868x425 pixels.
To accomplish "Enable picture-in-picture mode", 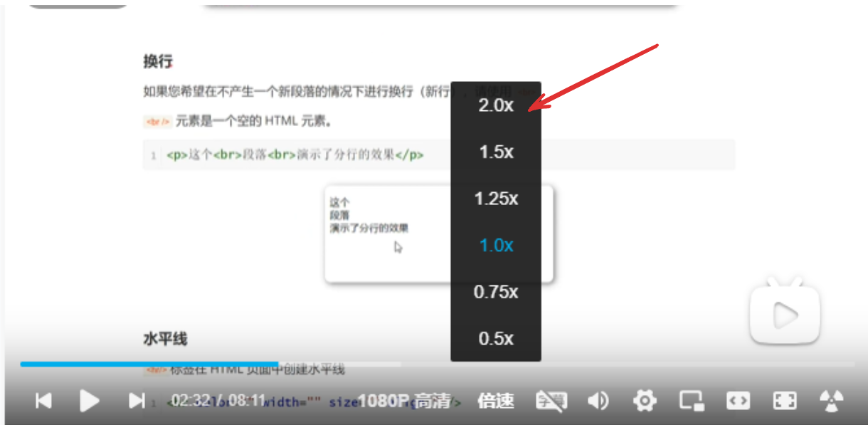I will click(692, 402).
